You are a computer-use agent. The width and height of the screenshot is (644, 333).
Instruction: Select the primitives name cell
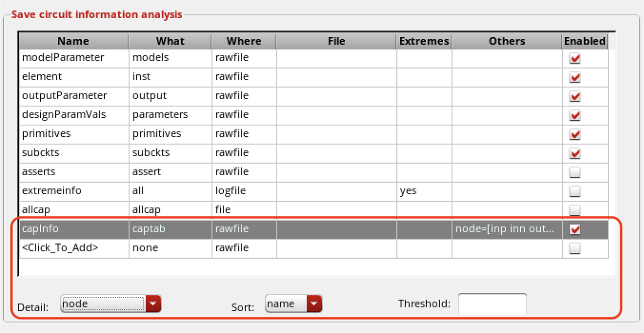point(74,134)
